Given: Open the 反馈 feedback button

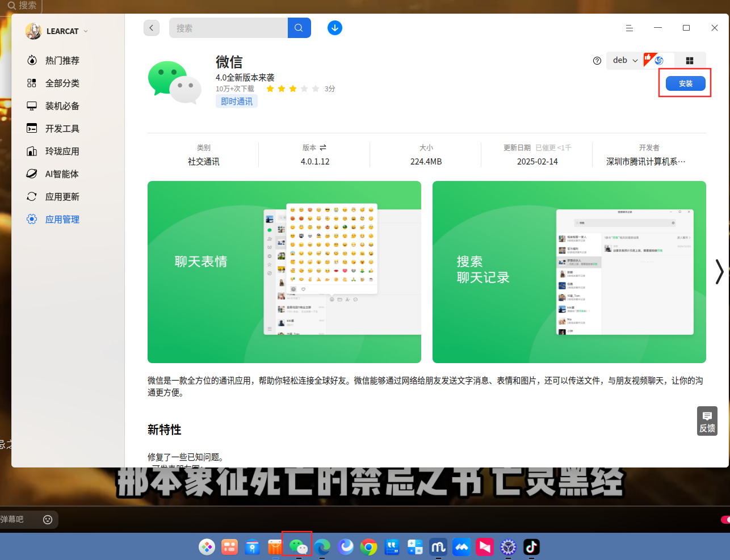Looking at the screenshot, I should [x=707, y=421].
